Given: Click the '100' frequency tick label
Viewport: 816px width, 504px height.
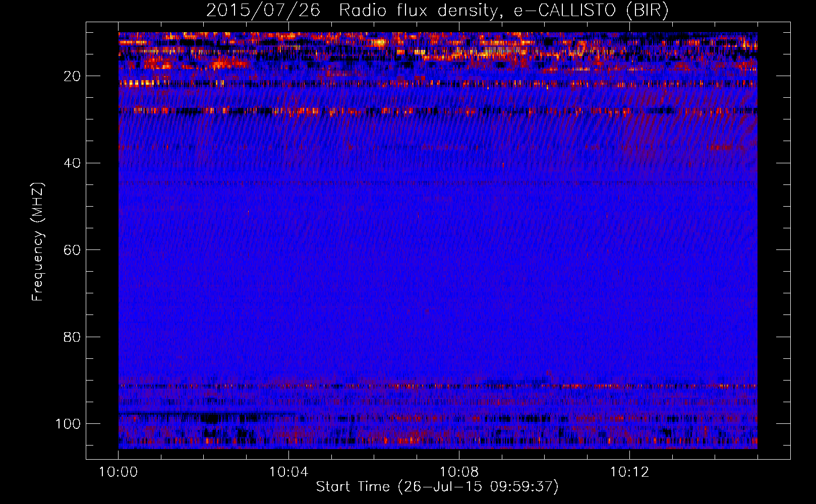Looking at the screenshot, I should 68,424.
